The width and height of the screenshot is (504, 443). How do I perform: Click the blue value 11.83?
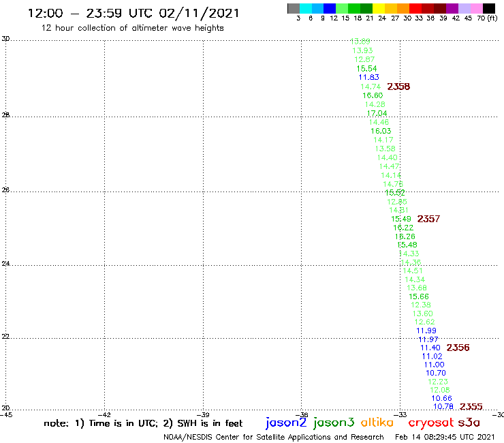pyautogui.click(x=369, y=77)
